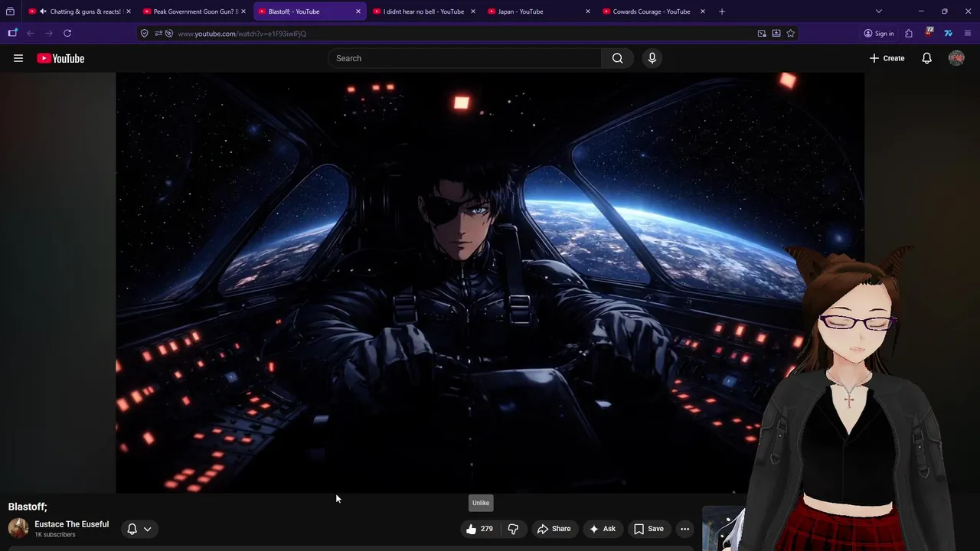Switch to Japan - YouTube tab
Image resolution: width=980 pixels, height=551 pixels.
click(x=539, y=11)
